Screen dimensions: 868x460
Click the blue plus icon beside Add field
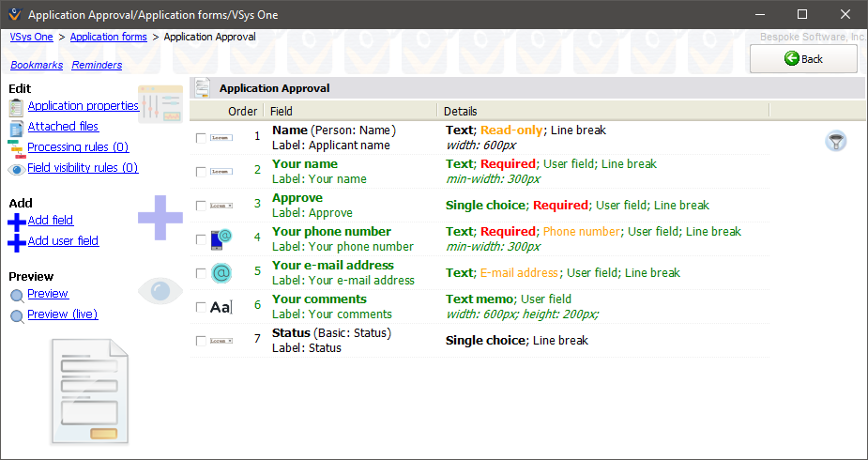point(16,222)
